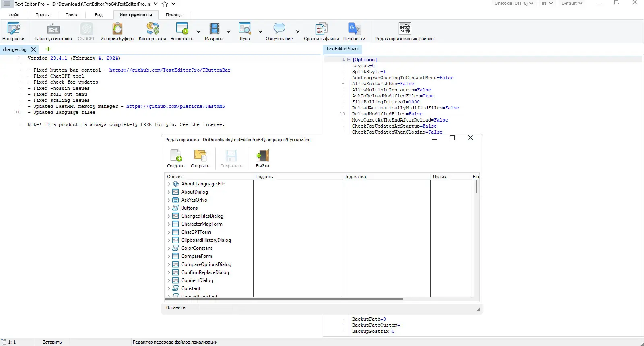
Task: Open the Конвертация conversion tool
Action: [x=152, y=32]
